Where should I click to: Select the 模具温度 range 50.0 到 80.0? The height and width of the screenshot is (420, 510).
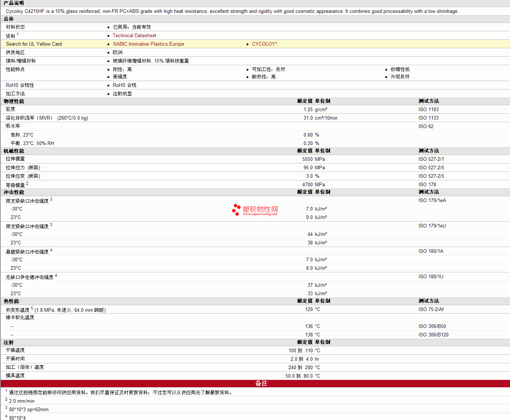pyautogui.click(x=299, y=376)
